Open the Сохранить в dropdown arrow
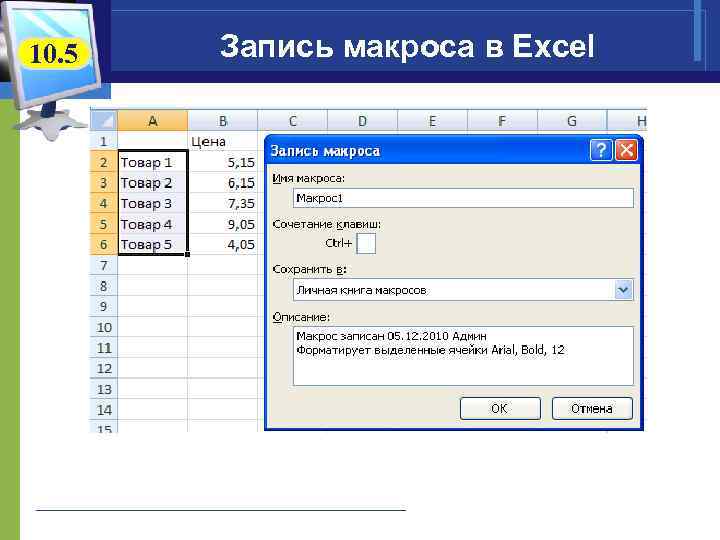 (623, 290)
